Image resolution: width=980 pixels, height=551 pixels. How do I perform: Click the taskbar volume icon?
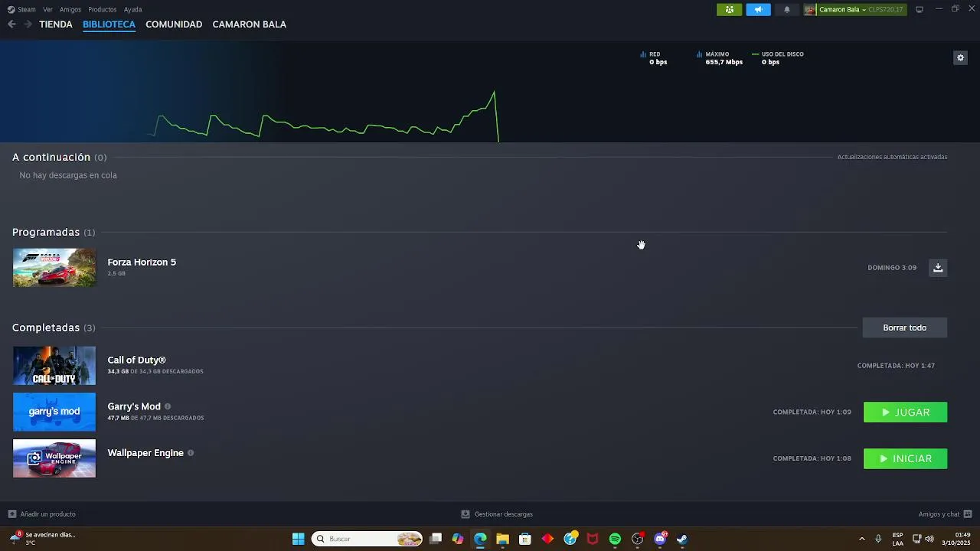(x=929, y=539)
